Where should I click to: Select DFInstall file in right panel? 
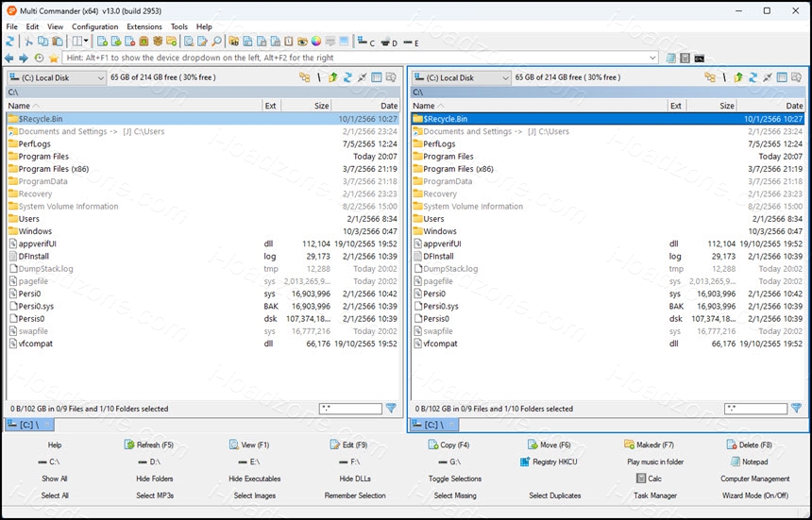pos(607,256)
